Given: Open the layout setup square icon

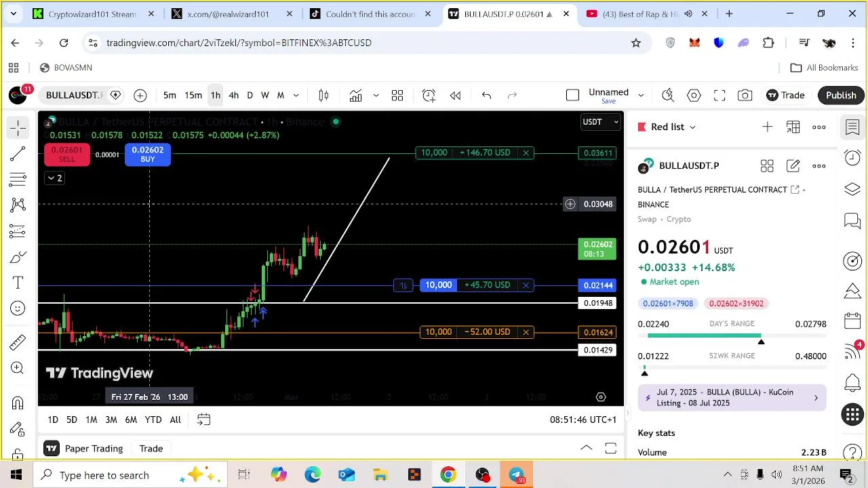Looking at the screenshot, I should [572, 96].
